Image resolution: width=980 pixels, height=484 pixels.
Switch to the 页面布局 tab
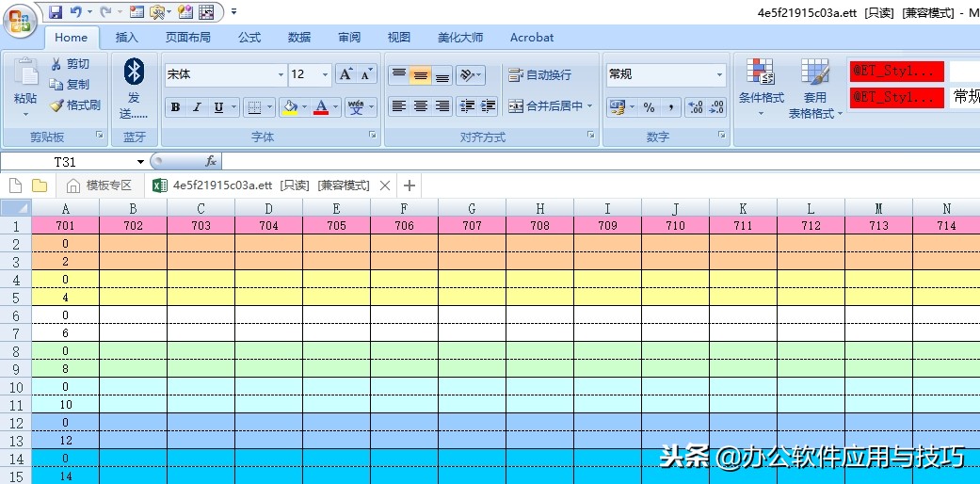tap(188, 38)
